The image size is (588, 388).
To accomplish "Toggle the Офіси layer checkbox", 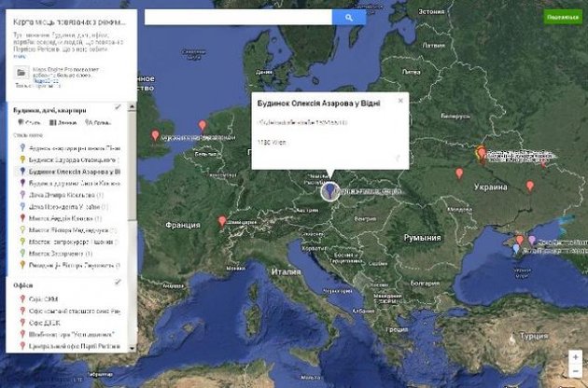I will click(117, 283).
